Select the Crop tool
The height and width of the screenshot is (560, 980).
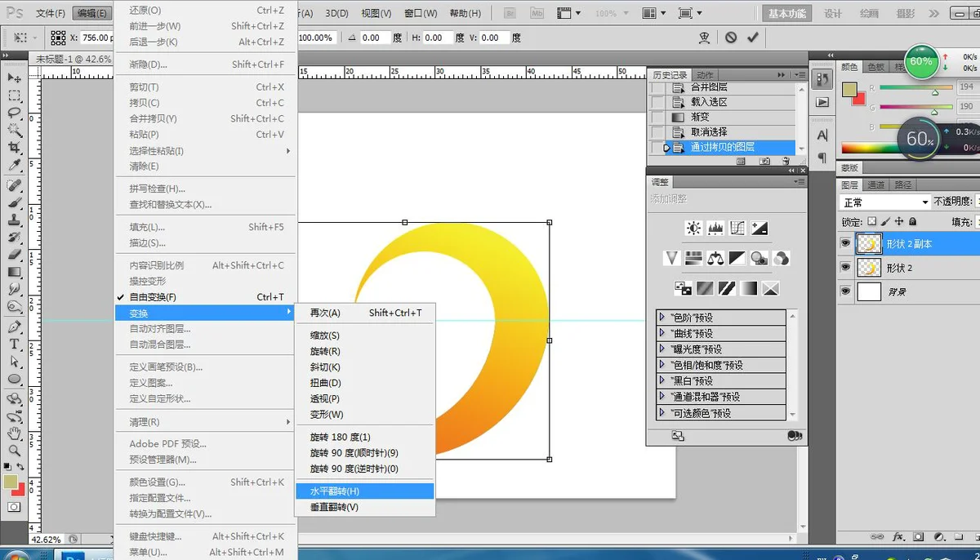(15, 148)
